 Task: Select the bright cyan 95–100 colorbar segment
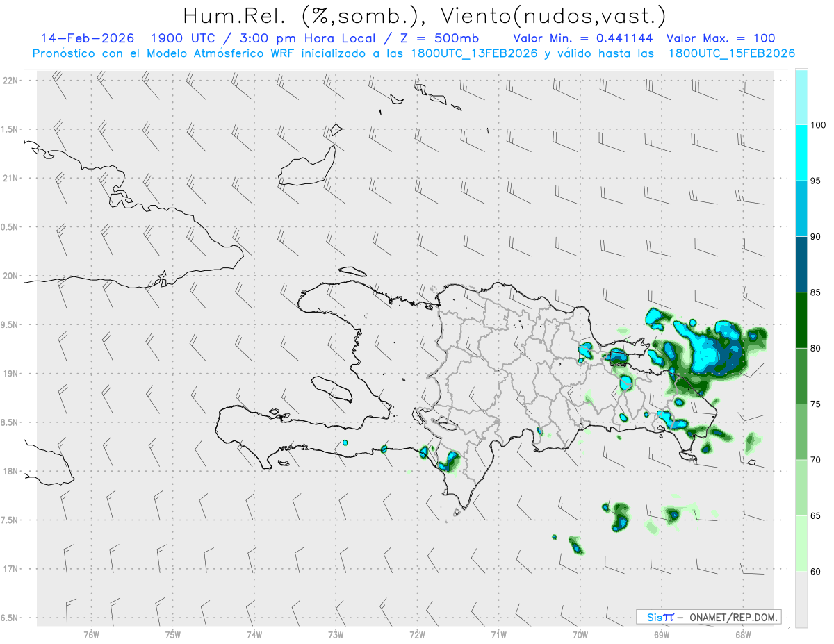point(801,153)
